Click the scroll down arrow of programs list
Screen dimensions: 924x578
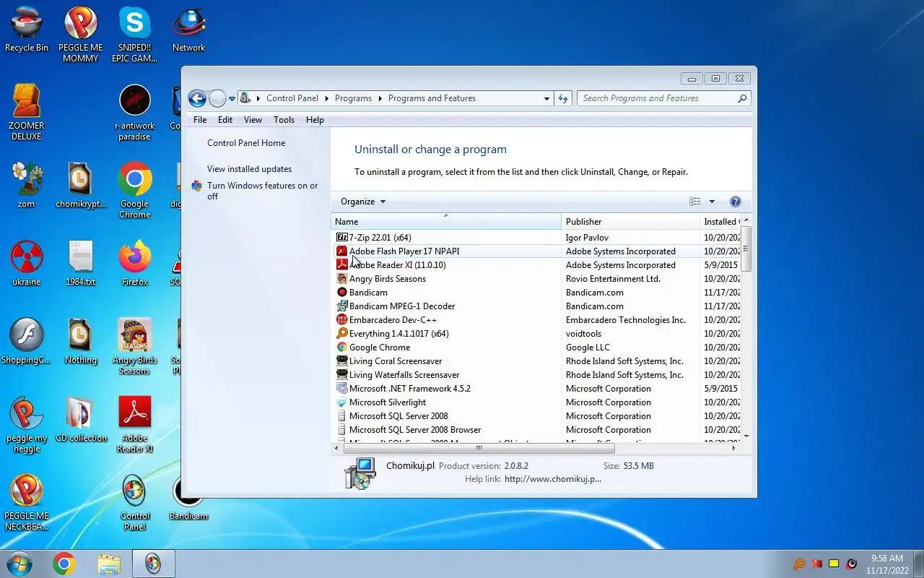(746, 436)
